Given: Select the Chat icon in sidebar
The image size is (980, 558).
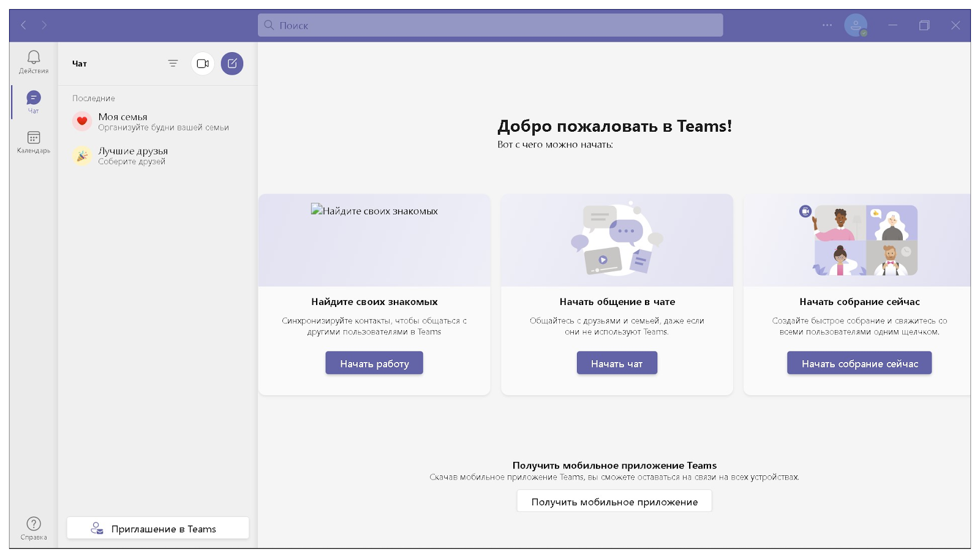Looking at the screenshot, I should pyautogui.click(x=34, y=102).
